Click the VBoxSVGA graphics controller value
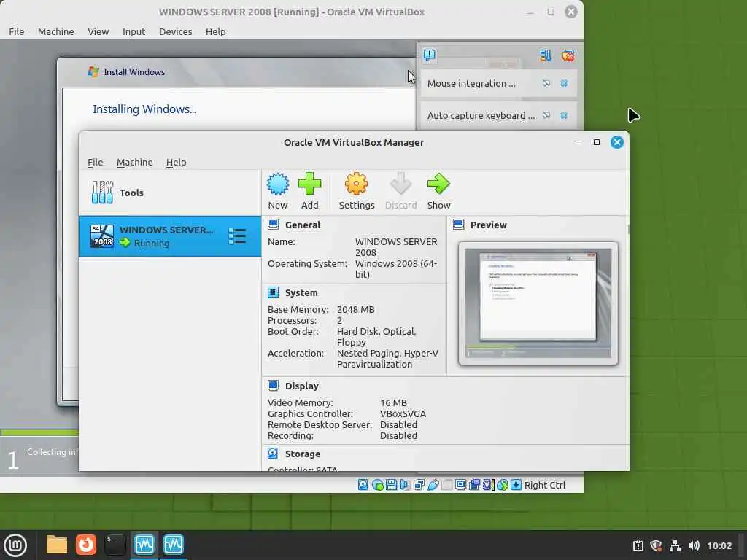 (403, 414)
